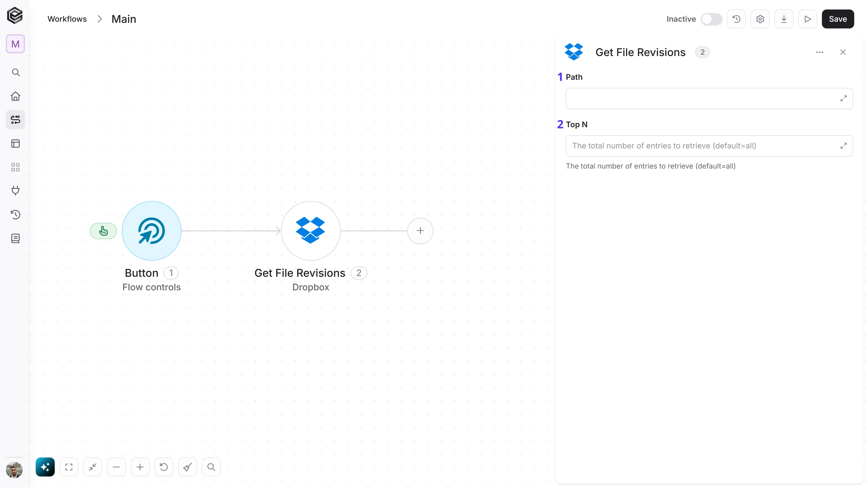Close the Get File Revisions panel
Screen dimensions: 868x488
coord(843,52)
